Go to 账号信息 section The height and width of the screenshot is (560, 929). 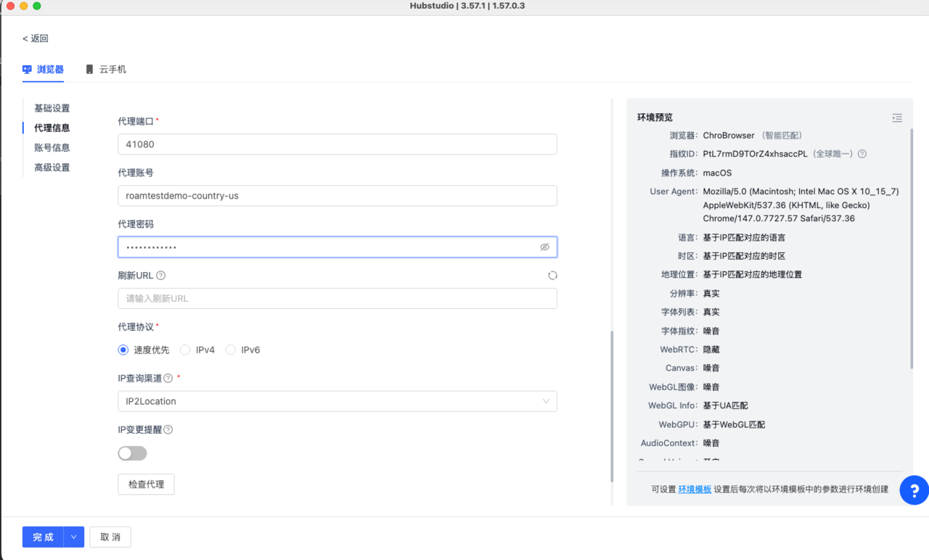[52, 147]
